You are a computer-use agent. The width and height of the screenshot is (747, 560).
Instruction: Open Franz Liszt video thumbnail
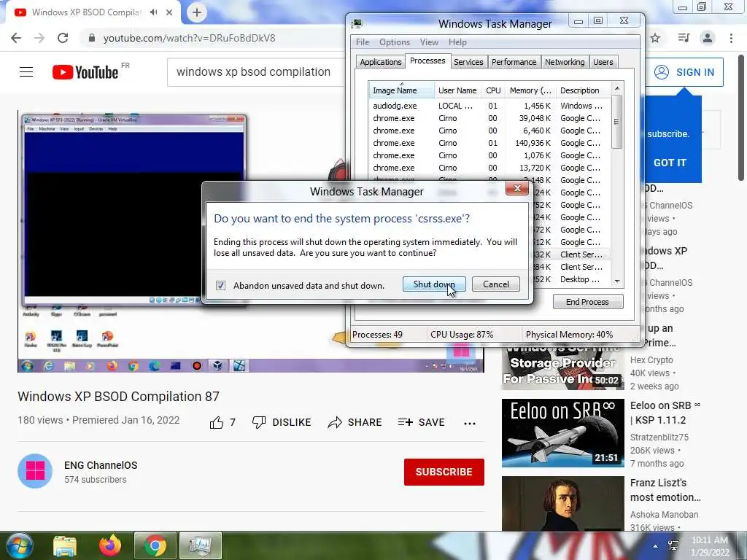562,504
